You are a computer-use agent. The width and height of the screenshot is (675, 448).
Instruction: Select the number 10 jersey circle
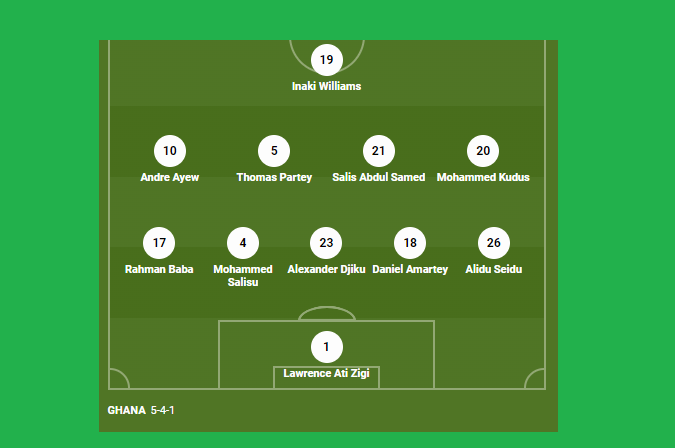pyautogui.click(x=170, y=151)
